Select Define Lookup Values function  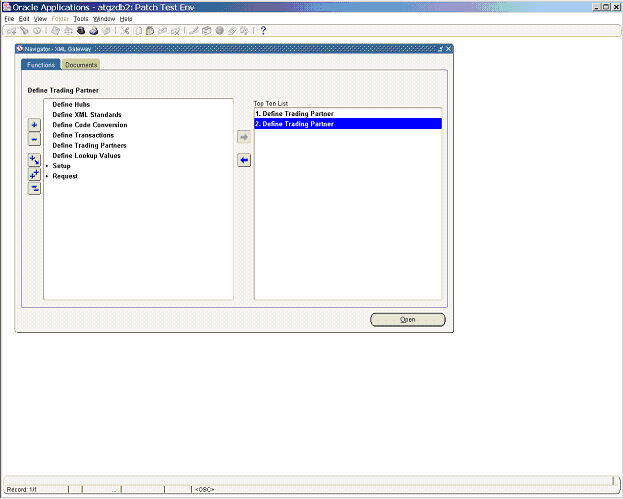pyautogui.click(x=86, y=156)
